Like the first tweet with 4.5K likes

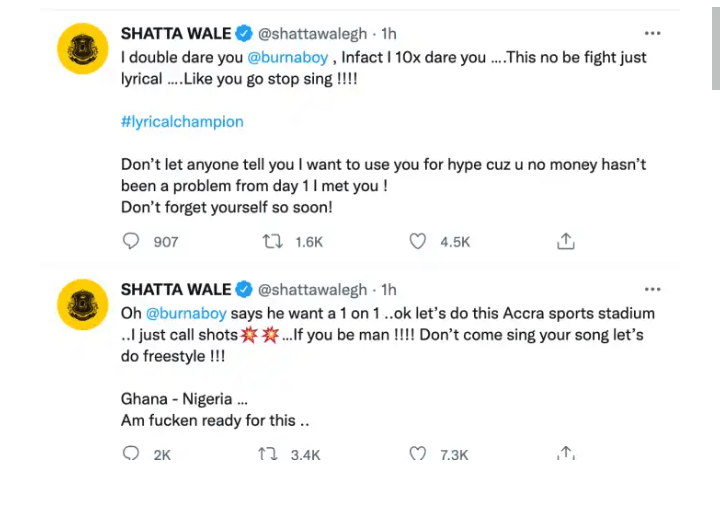coord(418,241)
